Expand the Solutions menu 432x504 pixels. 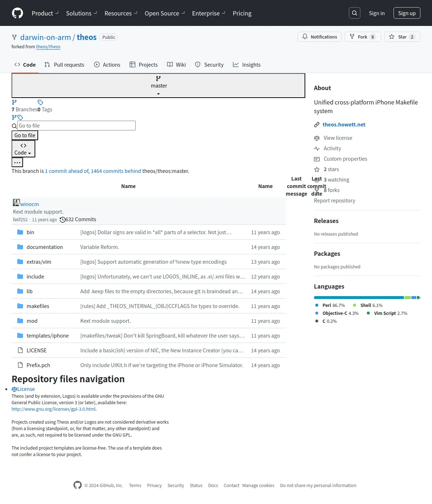click(81, 13)
